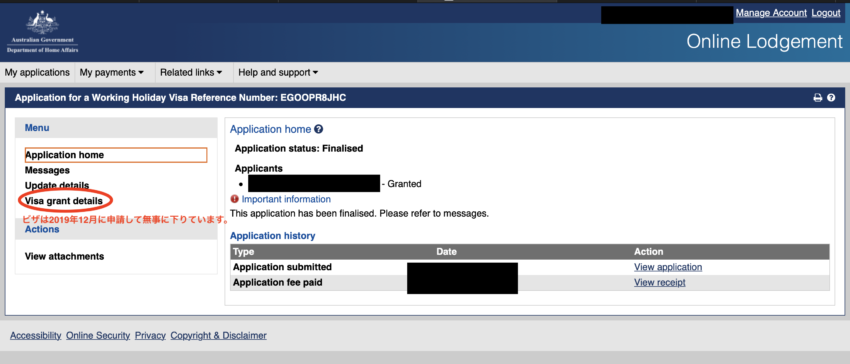Expand the My payments dropdown
Image resolution: width=850 pixels, height=364 pixels.
pyautogui.click(x=112, y=72)
